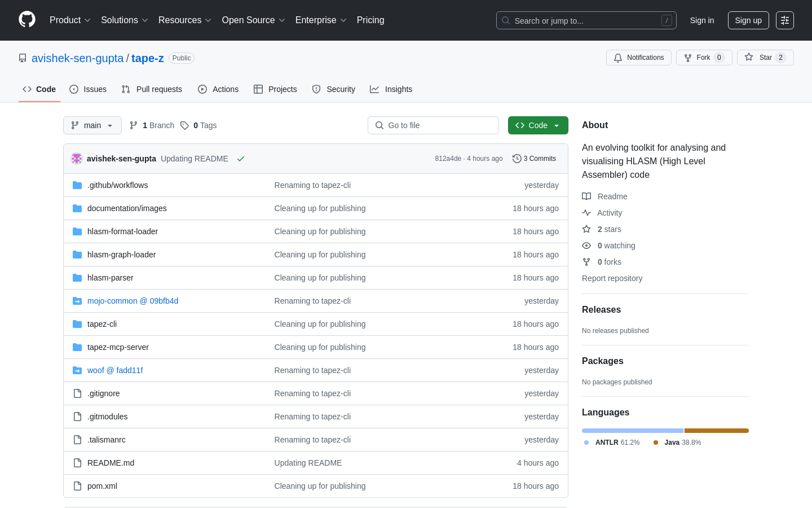
Task: Switch to the Projects tab
Action: tap(275, 89)
